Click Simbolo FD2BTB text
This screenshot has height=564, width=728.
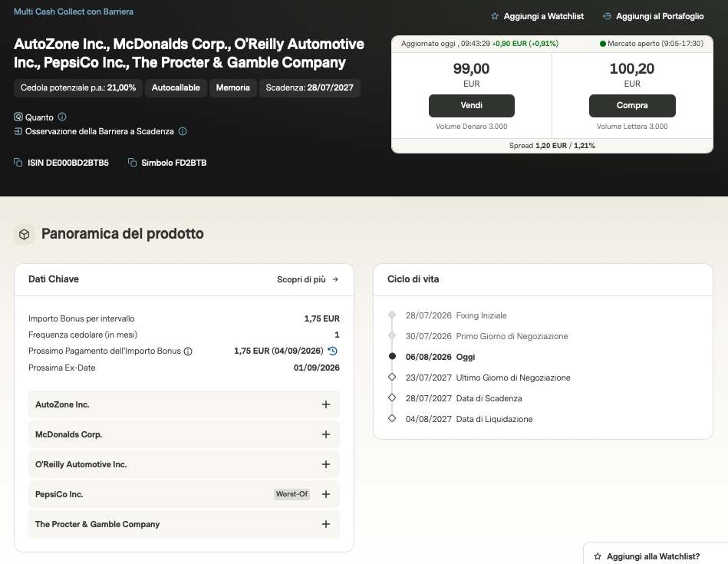[x=173, y=163]
